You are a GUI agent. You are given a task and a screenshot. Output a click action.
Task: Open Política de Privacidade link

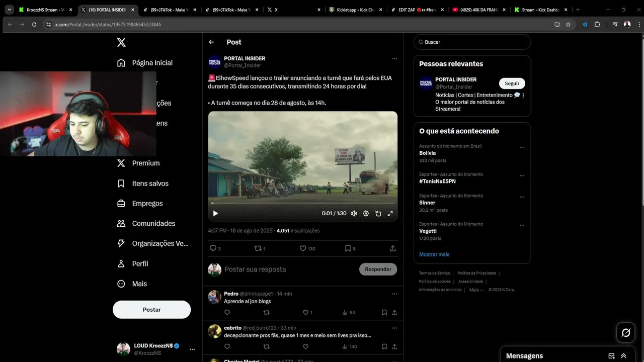click(476, 273)
